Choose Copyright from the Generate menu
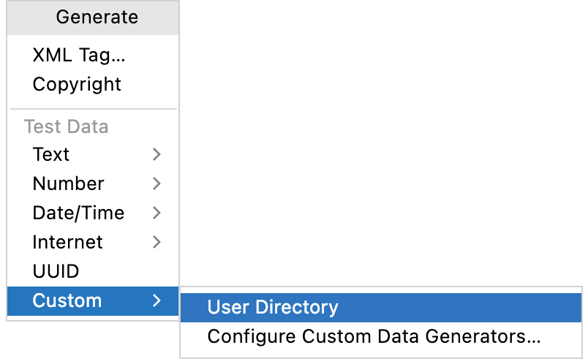The image size is (588, 364). (93, 84)
